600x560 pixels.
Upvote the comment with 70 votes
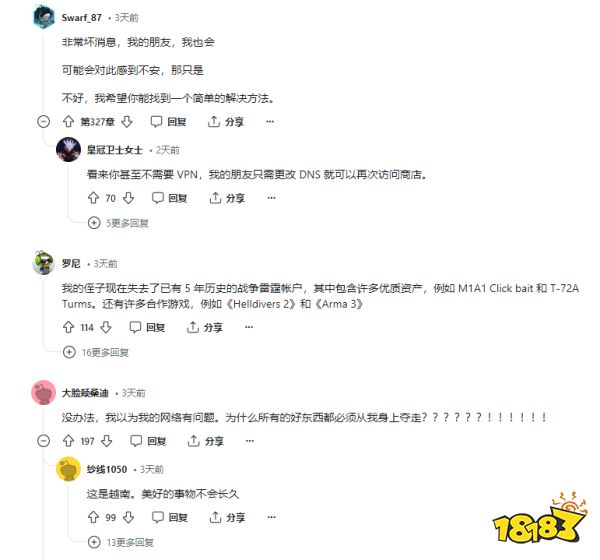pos(93,198)
